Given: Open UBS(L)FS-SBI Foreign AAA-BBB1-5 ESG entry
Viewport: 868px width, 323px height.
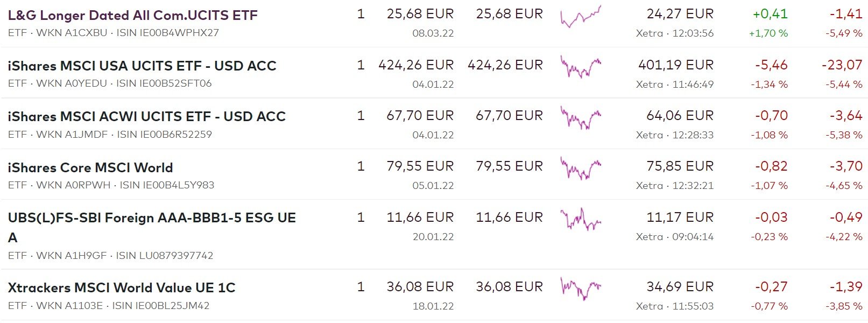Looking at the screenshot, I should (151, 218).
